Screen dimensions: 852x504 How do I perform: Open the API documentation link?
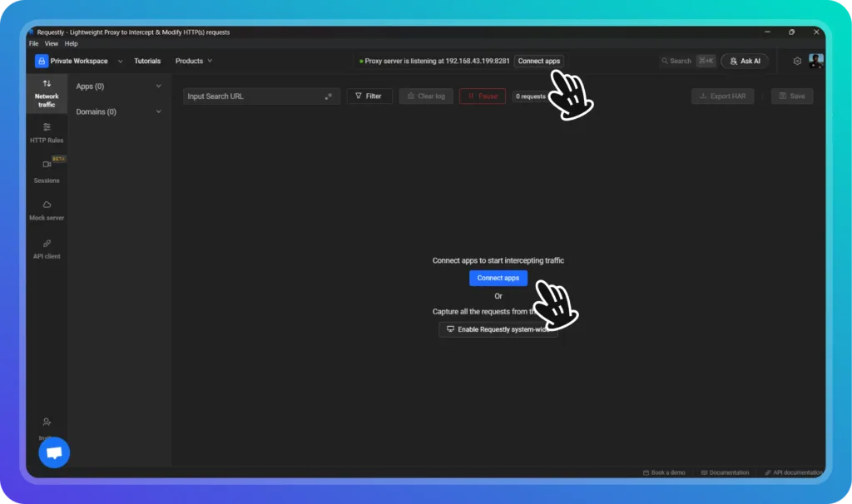point(794,472)
